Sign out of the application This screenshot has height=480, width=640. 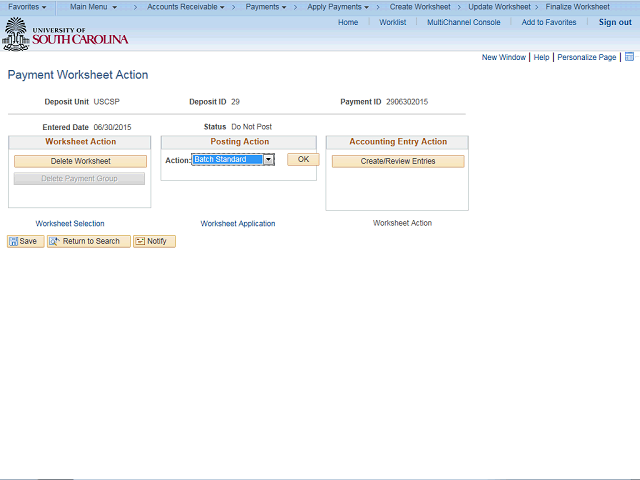(x=615, y=22)
